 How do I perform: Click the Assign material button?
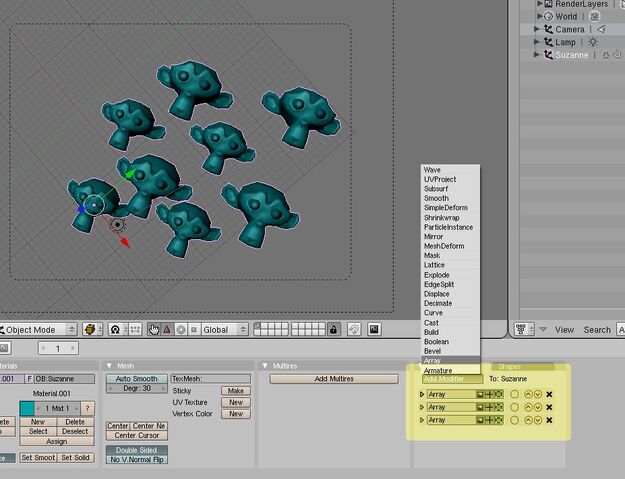57,442
